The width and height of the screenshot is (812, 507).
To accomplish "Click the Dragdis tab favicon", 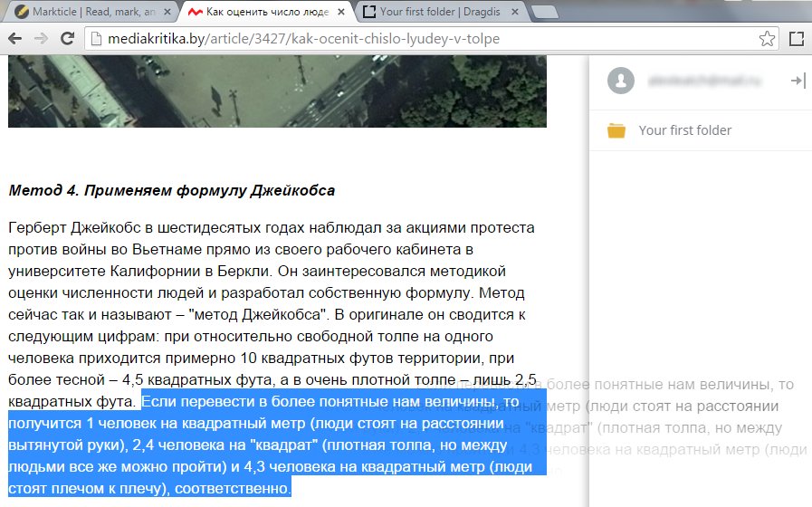I will click(x=369, y=12).
